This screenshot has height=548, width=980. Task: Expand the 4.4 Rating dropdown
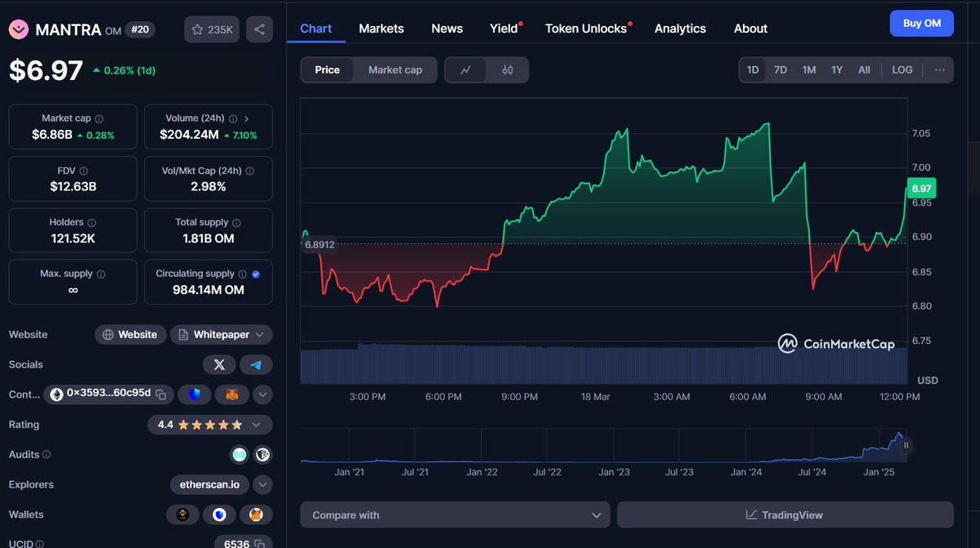(x=256, y=425)
